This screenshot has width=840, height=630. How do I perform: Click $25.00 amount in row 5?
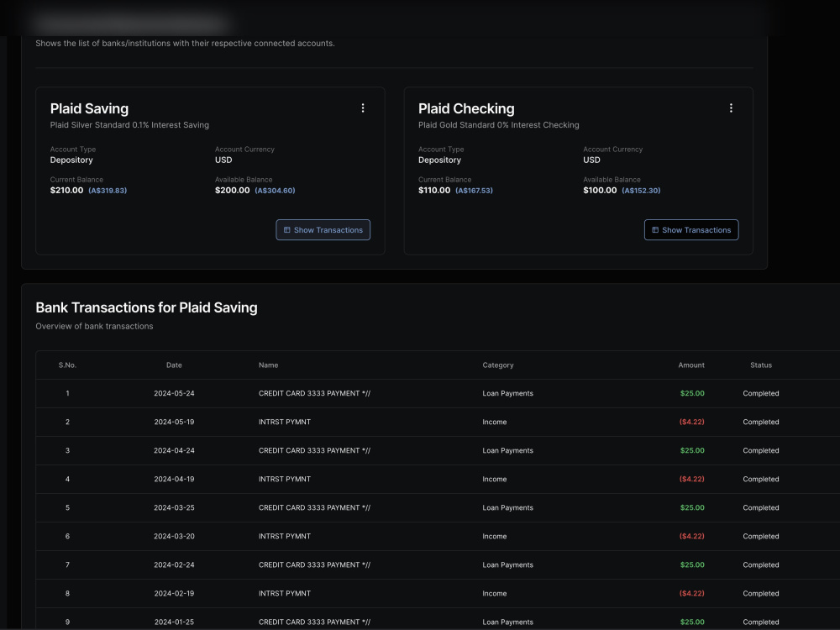[x=692, y=507]
